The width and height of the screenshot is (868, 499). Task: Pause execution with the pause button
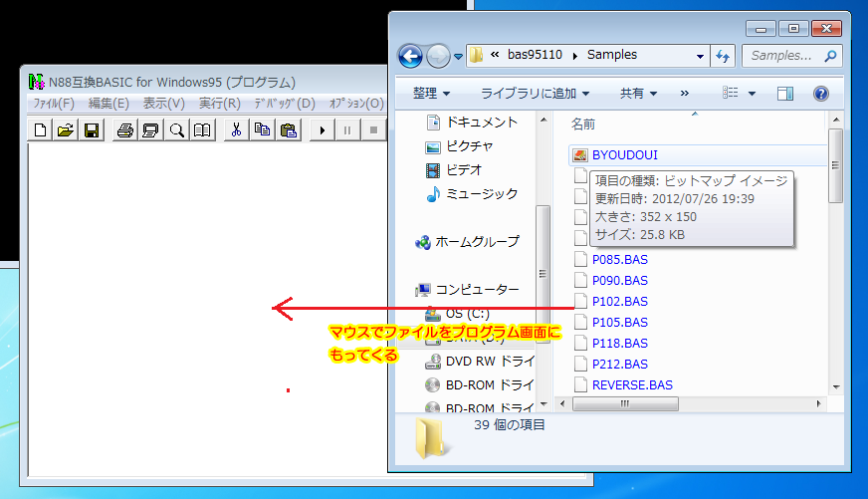(347, 130)
